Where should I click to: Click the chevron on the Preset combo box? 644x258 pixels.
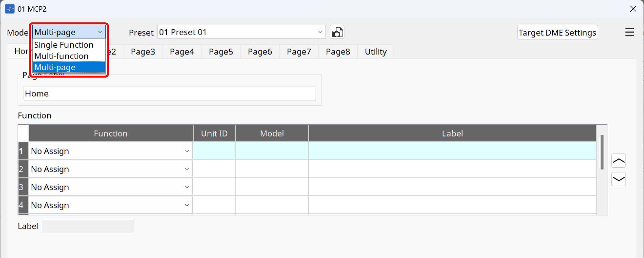(321, 32)
